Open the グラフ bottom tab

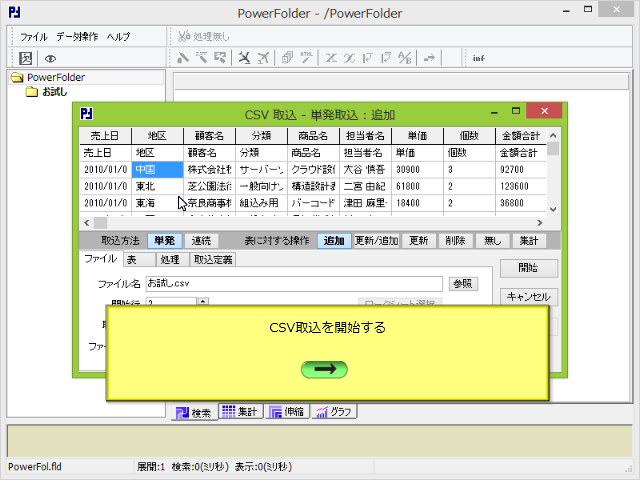(x=334, y=412)
